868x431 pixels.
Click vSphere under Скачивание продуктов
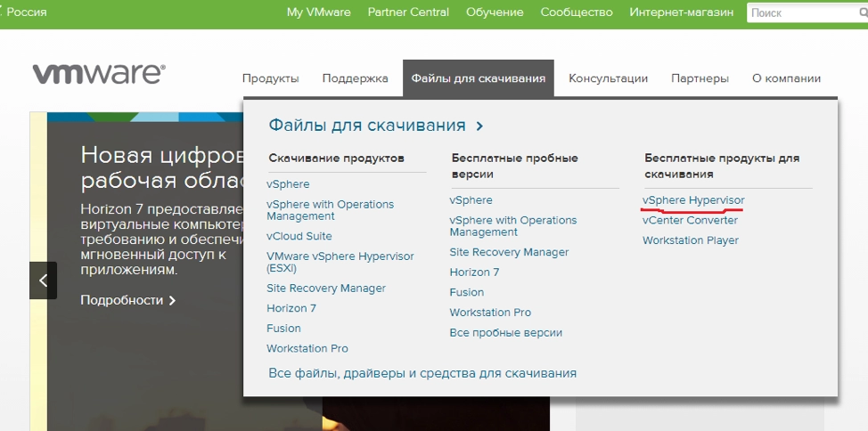click(x=288, y=184)
